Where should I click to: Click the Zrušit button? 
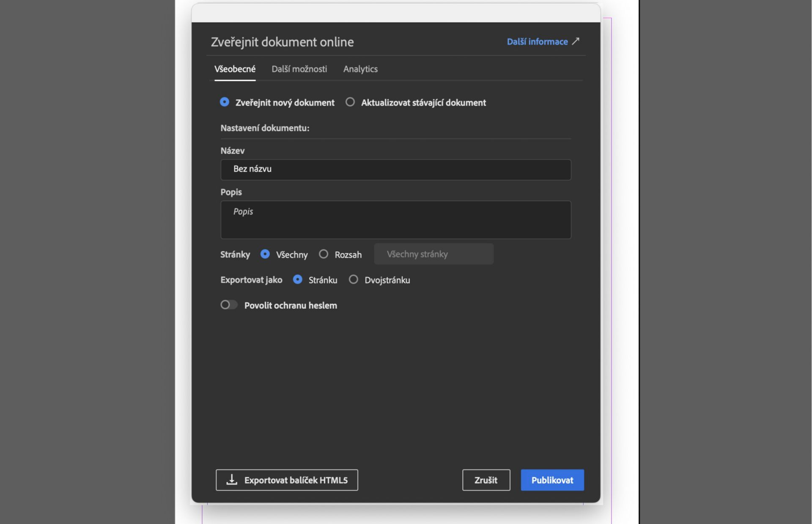pyautogui.click(x=486, y=480)
